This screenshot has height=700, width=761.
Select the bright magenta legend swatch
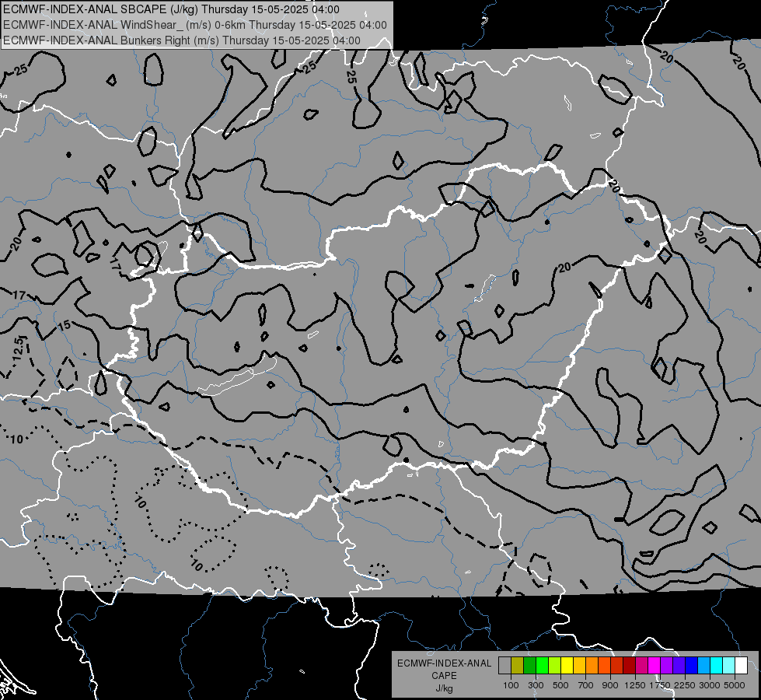tap(655, 666)
